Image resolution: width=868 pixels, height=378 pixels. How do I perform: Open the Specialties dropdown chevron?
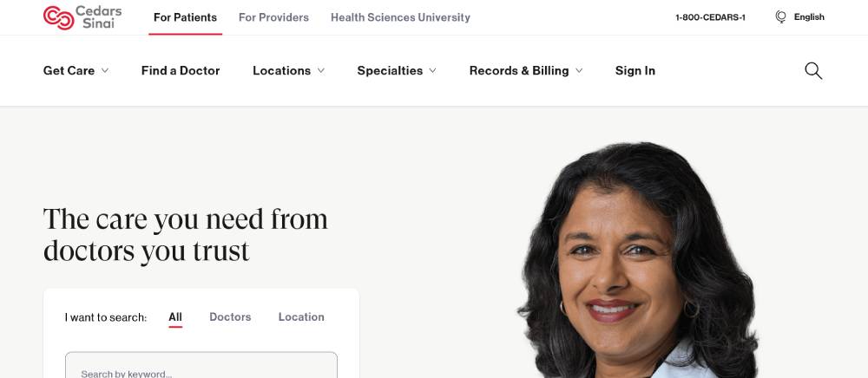pyautogui.click(x=432, y=71)
